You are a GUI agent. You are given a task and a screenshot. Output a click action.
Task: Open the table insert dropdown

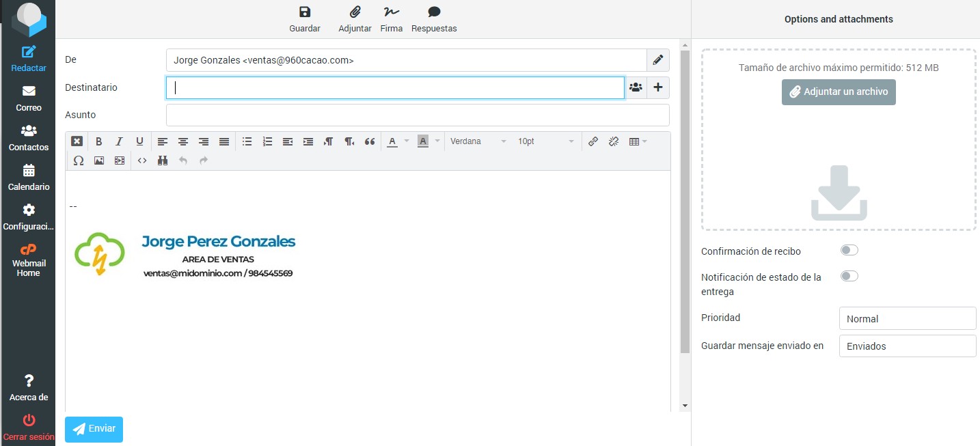click(x=637, y=141)
